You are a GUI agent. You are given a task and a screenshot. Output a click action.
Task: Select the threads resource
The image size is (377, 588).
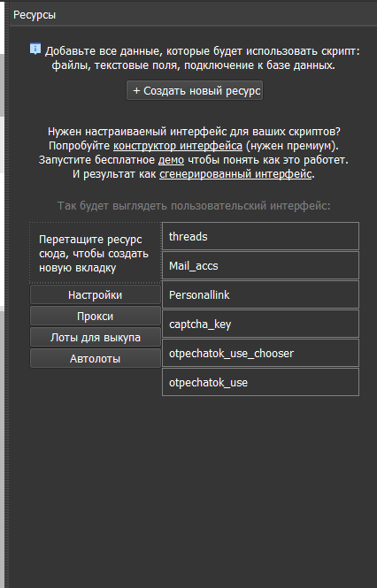pos(260,236)
